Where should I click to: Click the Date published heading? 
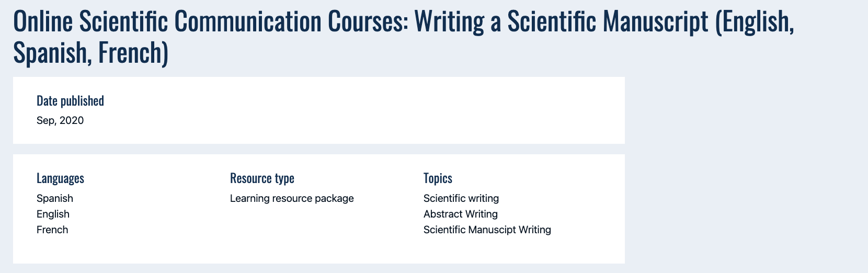click(x=70, y=101)
